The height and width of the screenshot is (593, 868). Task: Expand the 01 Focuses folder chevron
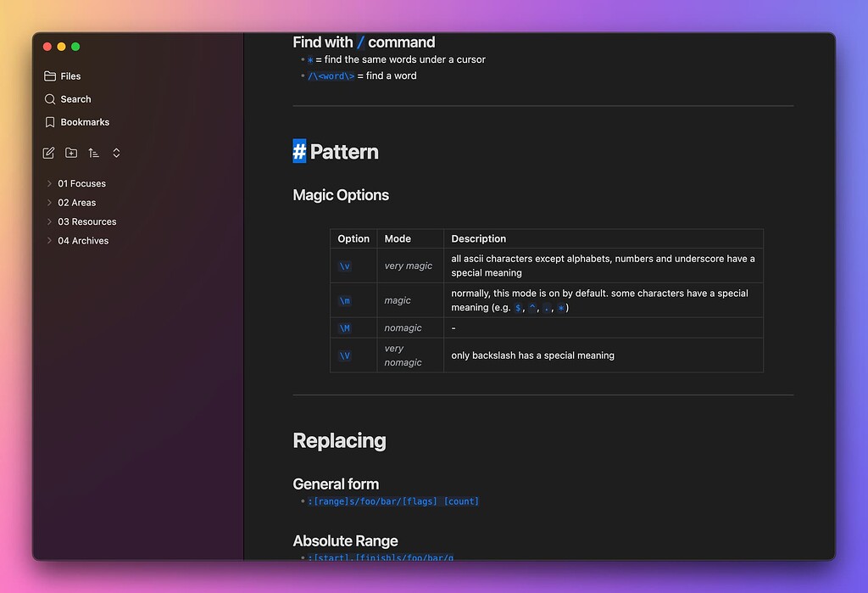click(49, 183)
